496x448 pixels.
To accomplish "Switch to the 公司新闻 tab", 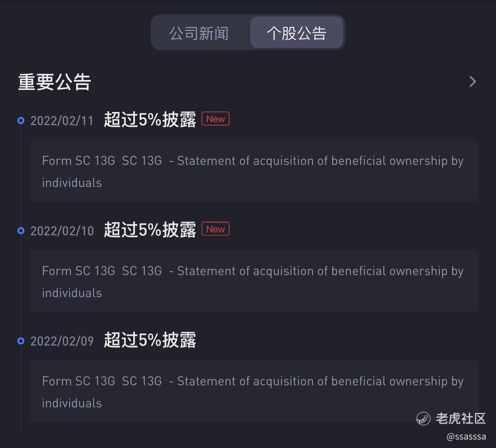I will tap(199, 33).
